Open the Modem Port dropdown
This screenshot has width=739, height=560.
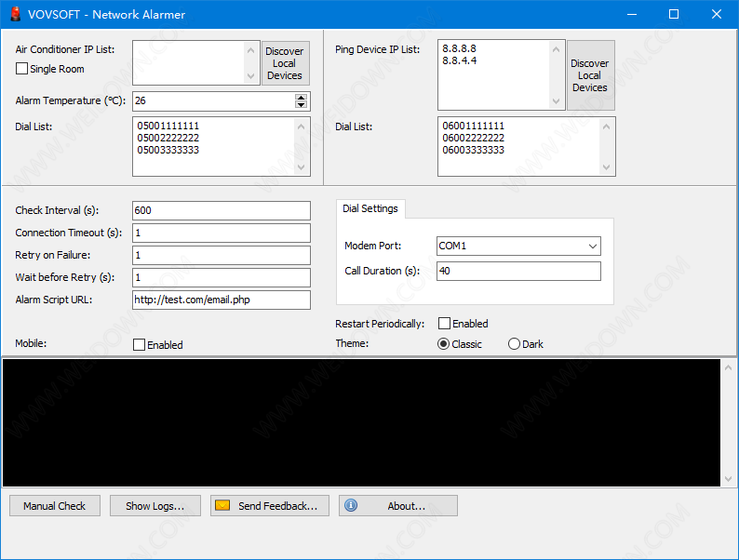(x=593, y=246)
